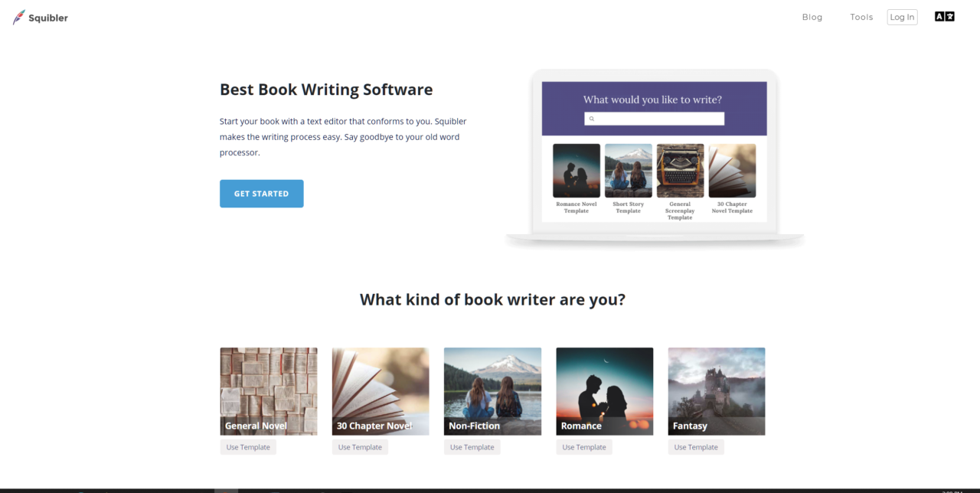Use Template for Romance

point(584,446)
